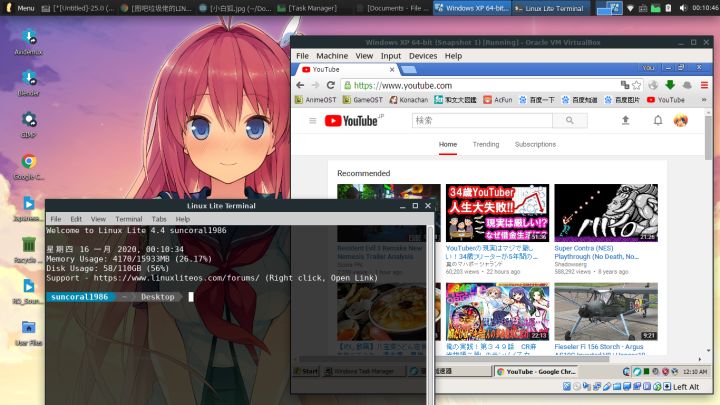Click the Chrome address bar URL
The width and height of the screenshot is (720, 405).
(x=403, y=85)
